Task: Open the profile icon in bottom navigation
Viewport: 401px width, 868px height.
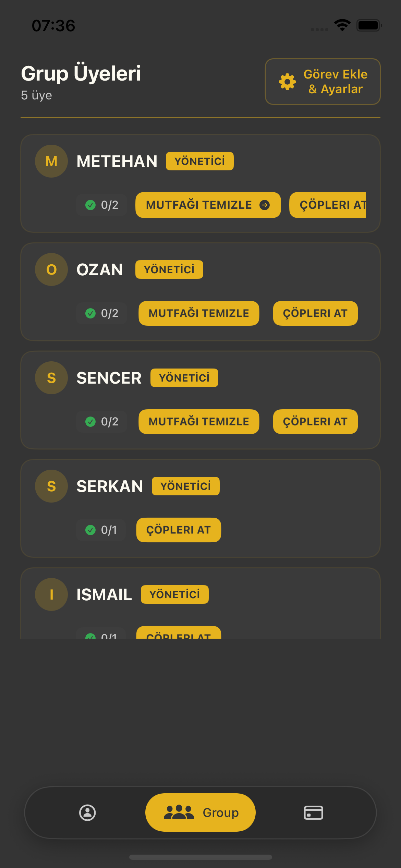Action: pyautogui.click(x=87, y=812)
